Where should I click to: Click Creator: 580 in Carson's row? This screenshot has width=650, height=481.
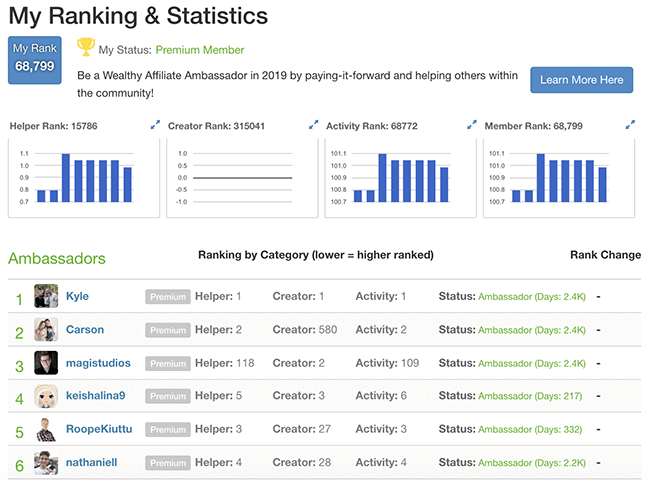tap(305, 330)
